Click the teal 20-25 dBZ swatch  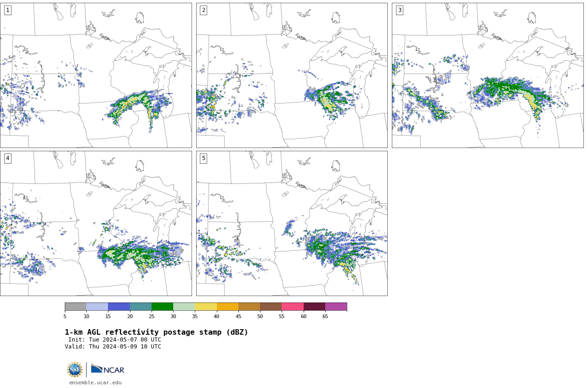tap(141, 307)
